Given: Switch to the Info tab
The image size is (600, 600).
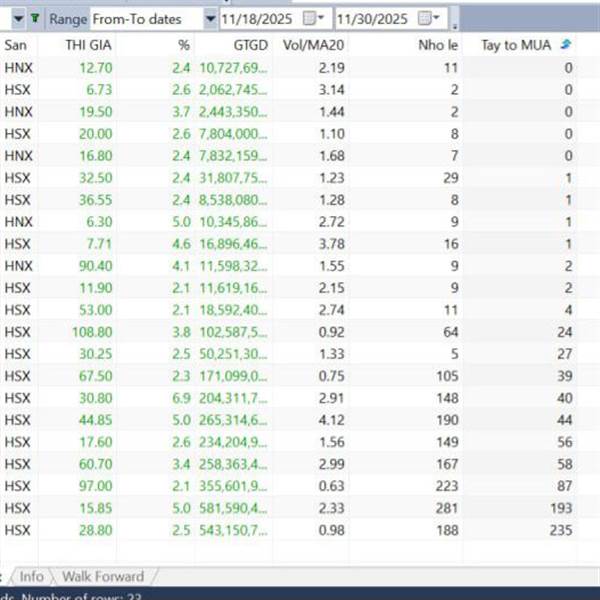Looking at the screenshot, I should point(32,576).
